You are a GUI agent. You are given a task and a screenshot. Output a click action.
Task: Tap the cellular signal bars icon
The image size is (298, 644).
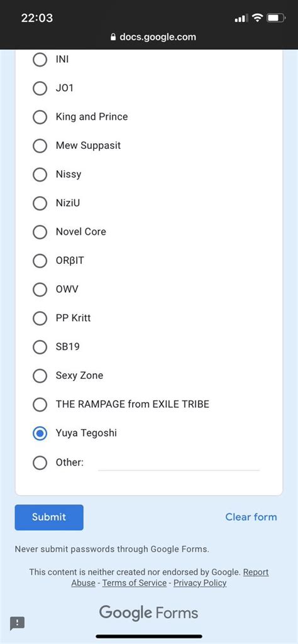241,18
